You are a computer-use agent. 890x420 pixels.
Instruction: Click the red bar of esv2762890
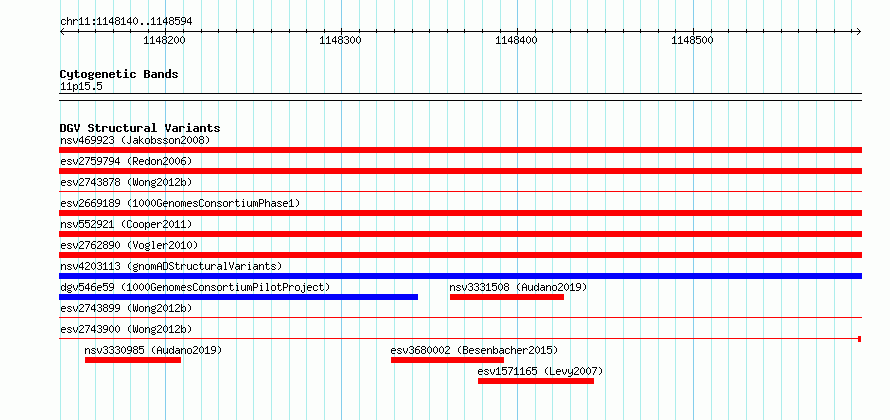click(460, 255)
